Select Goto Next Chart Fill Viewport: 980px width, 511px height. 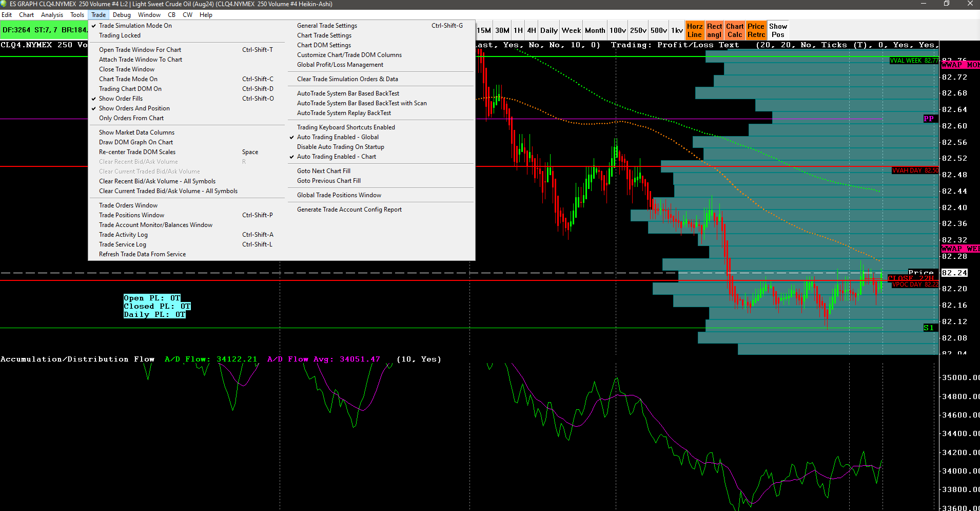[x=380, y=171]
